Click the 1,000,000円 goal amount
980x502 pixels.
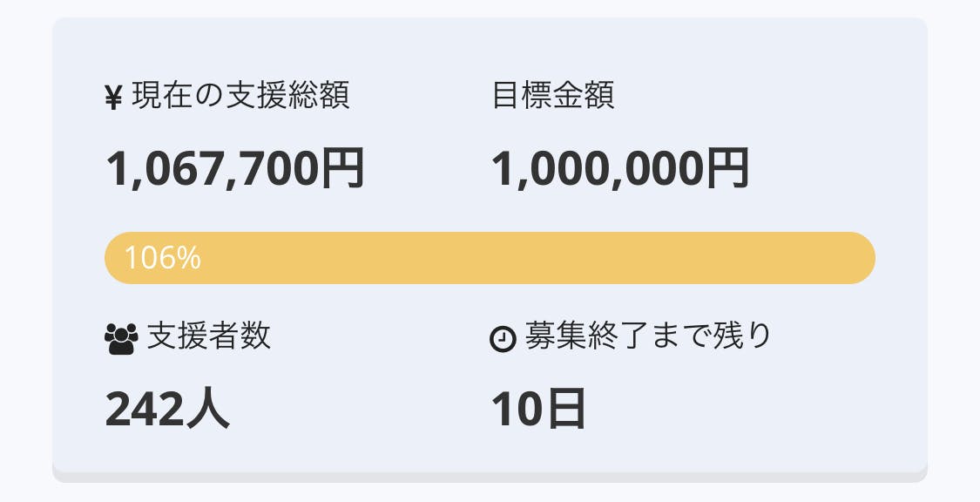620,168
